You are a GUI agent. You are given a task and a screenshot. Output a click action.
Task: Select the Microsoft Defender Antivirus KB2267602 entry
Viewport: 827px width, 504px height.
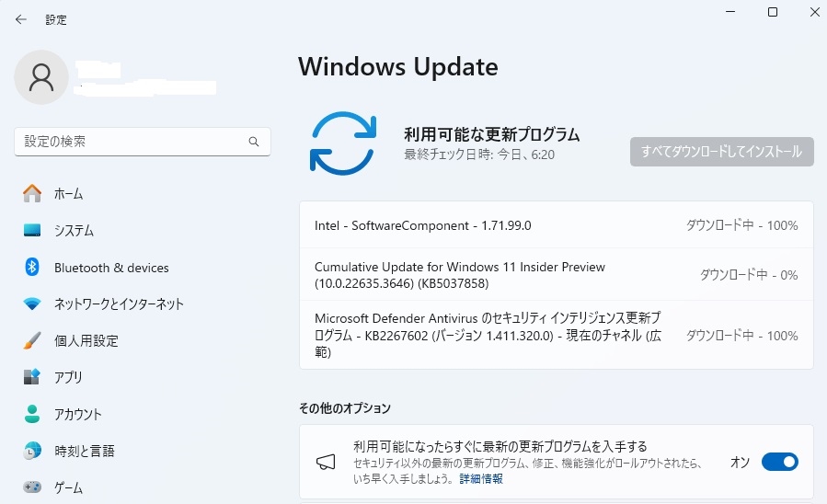coord(556,335)
